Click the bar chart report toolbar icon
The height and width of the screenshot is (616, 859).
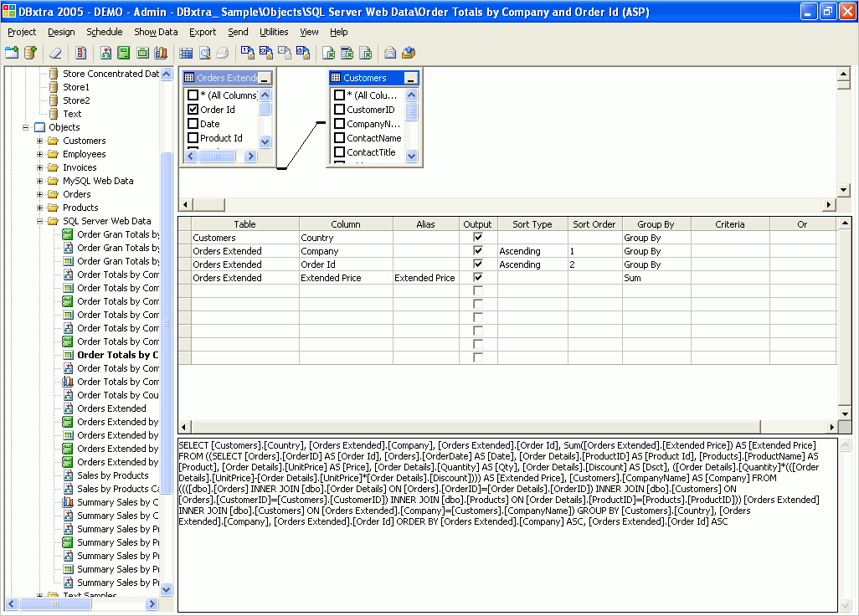161,53
